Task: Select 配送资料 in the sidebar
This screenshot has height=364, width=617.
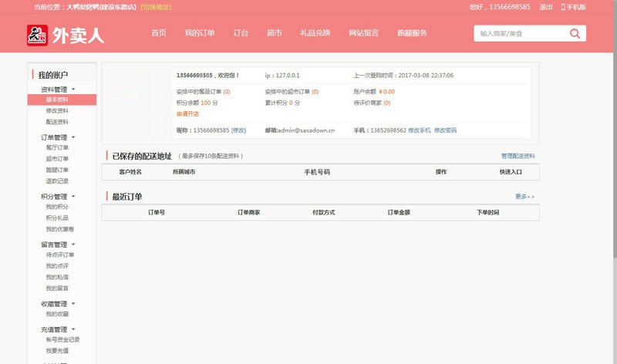Action: 57,122
